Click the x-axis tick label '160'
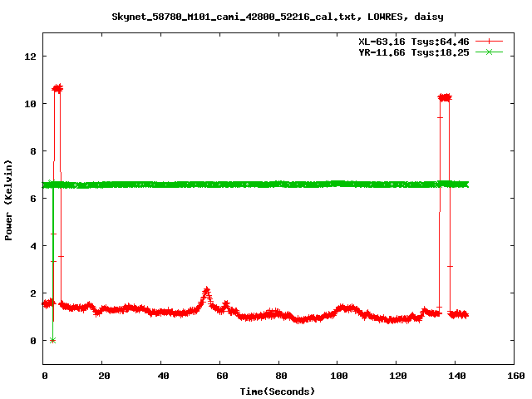Viewport: 532px width, 399px height. click(516, 376)
